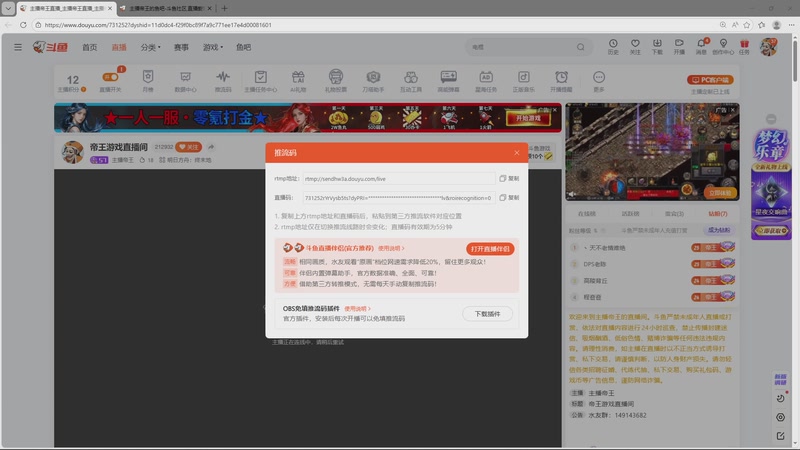
Task: Click the 开始游戏 button on the banner ad
Action: coord(528,118)
